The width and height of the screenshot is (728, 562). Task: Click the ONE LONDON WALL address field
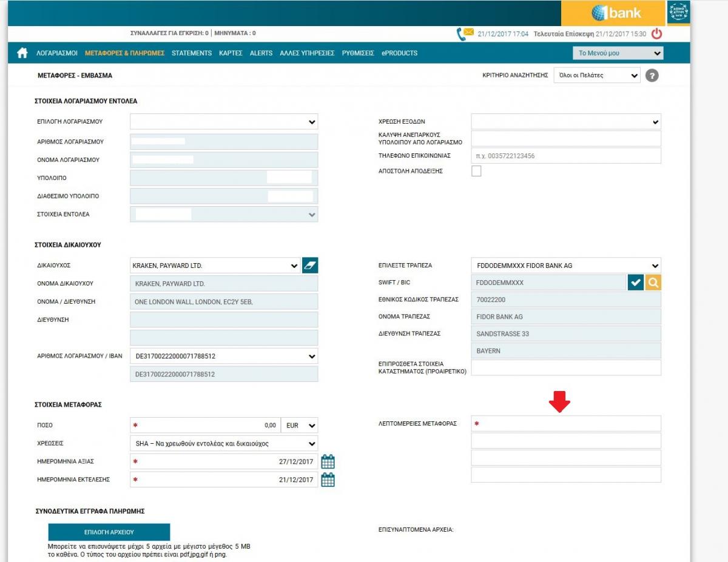click(x=224, y=302)
